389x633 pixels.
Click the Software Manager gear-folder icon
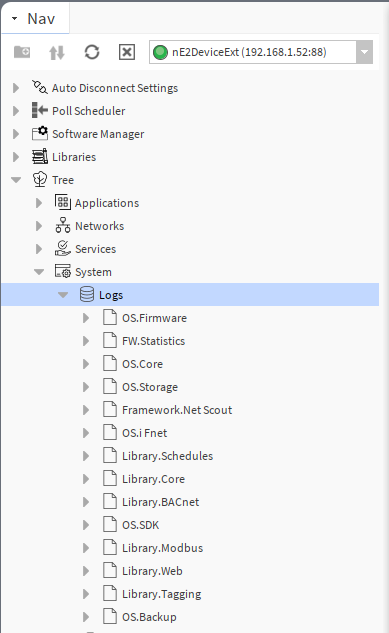[40, 133]
